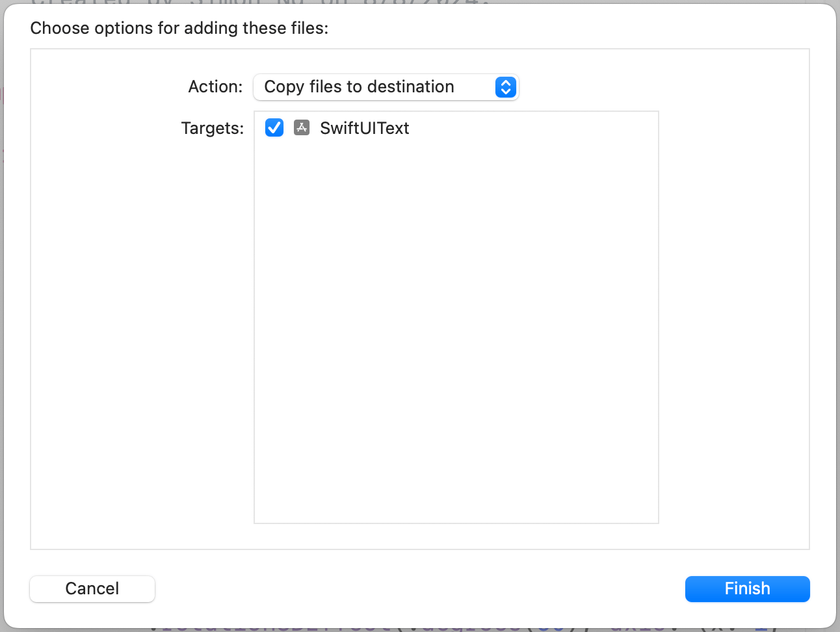Click the comment text visible above the dialog
Screen dimensions: 840x632
(x=260, y=3)
